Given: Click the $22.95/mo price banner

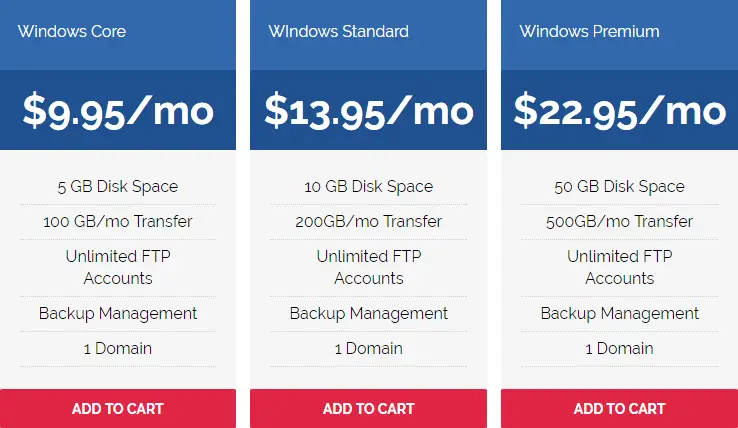Looking at the screenshot, I should point(619,110).
